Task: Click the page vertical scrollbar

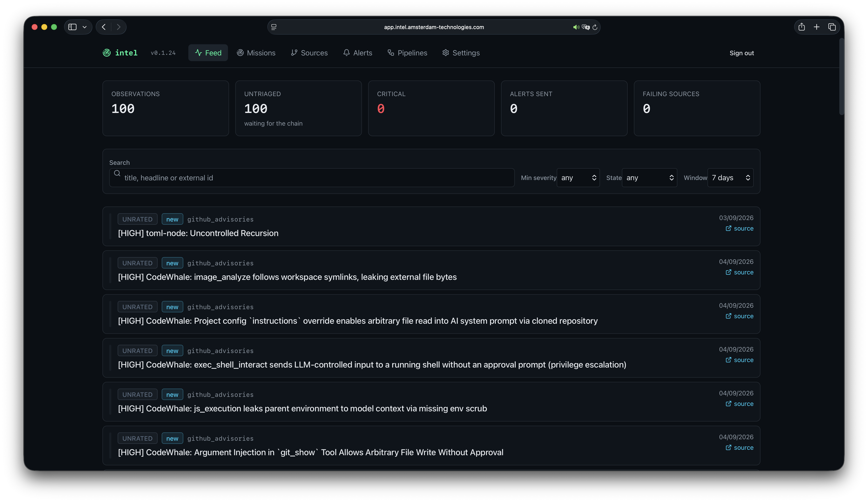Action: tap(841, 77)
